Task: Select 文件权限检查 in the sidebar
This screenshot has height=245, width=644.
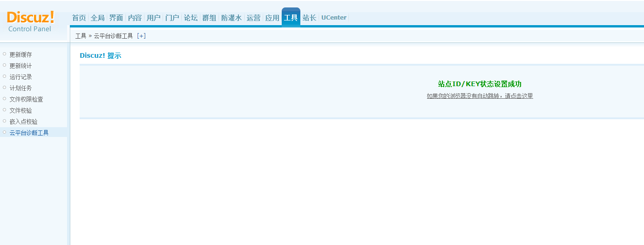Action: coord(27,99)
